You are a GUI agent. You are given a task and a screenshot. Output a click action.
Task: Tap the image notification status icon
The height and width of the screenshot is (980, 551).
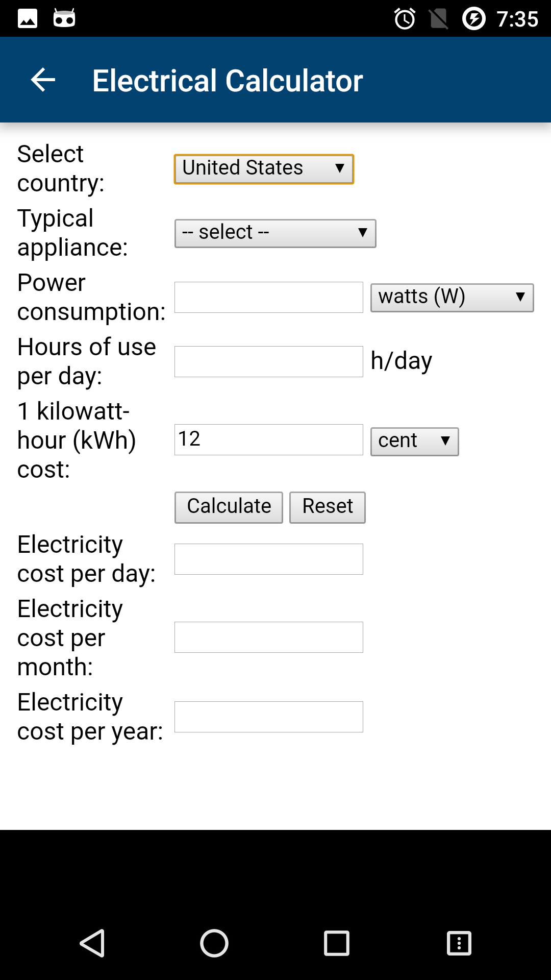click(28, 19)
